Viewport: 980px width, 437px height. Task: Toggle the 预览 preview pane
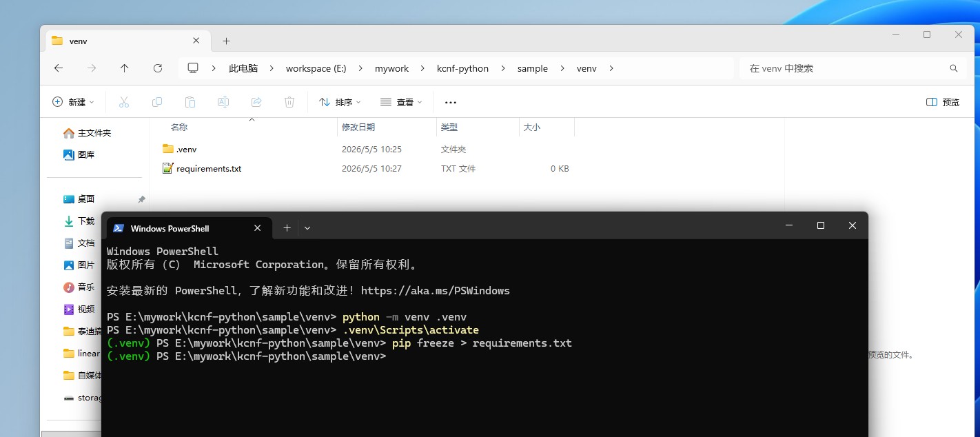[x=943, y=102]
